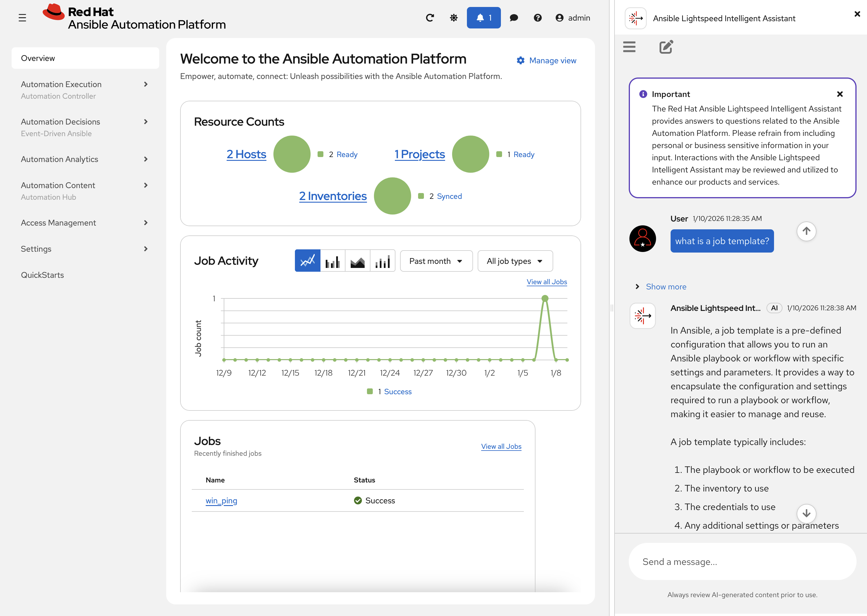
Task: Switch Job Activity to area chart view
Action: [357, 261]
